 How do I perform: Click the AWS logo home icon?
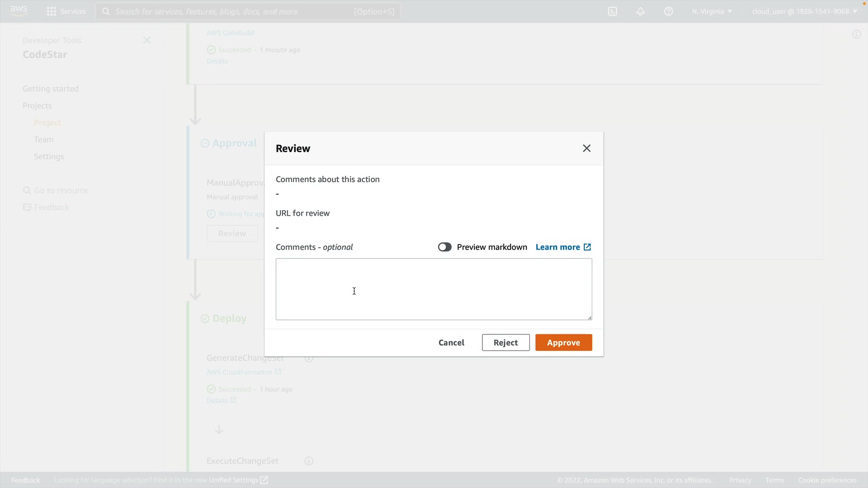(19, 11)
